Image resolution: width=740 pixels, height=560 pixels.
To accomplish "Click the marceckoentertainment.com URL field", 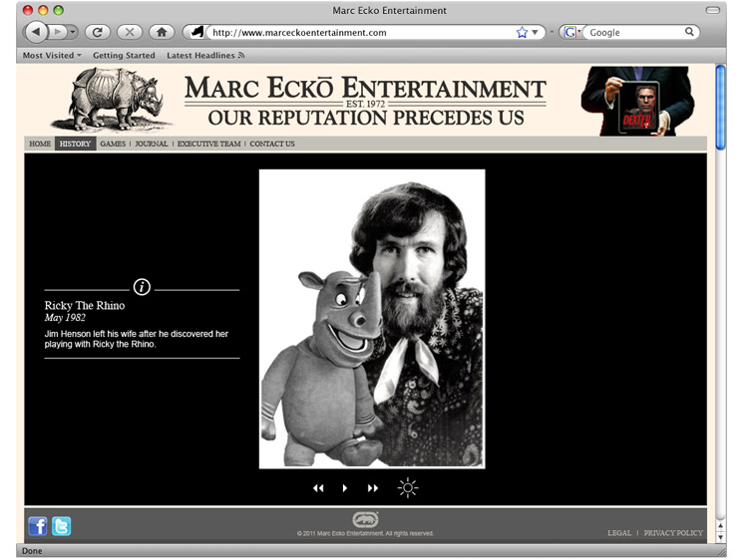I will click(361, 32).
